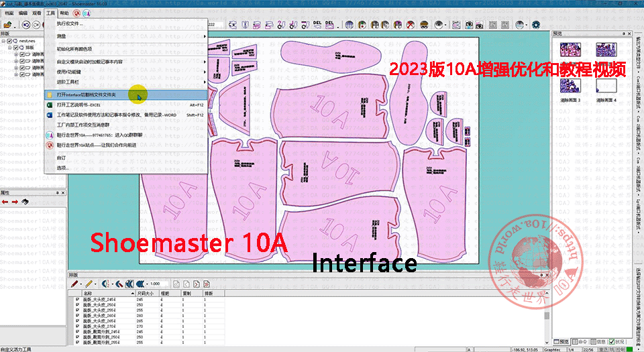Switch to the 信息 tab at bottom right

[598, 341]
